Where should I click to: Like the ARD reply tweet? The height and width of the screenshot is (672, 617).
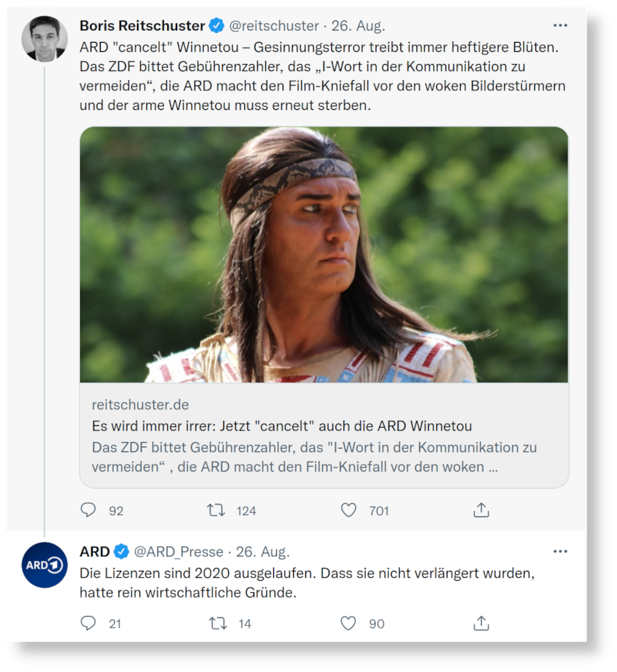point(349,623)
